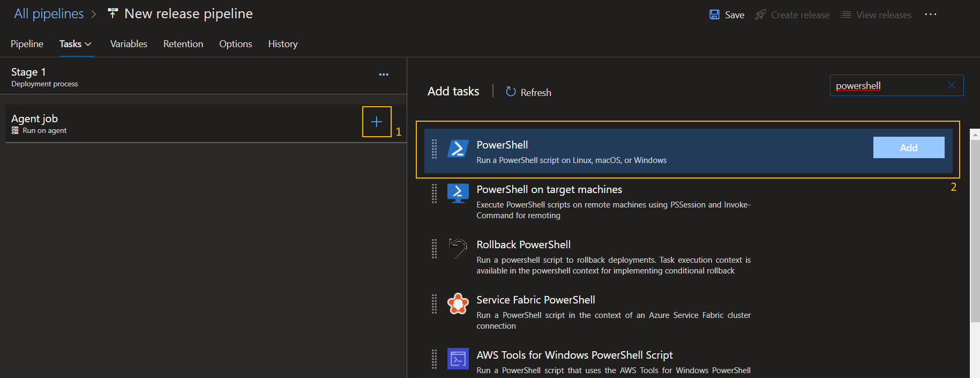Click drag handle of AWS Tools PowerShell Script
980x378 pixels.
pos(435,359)
